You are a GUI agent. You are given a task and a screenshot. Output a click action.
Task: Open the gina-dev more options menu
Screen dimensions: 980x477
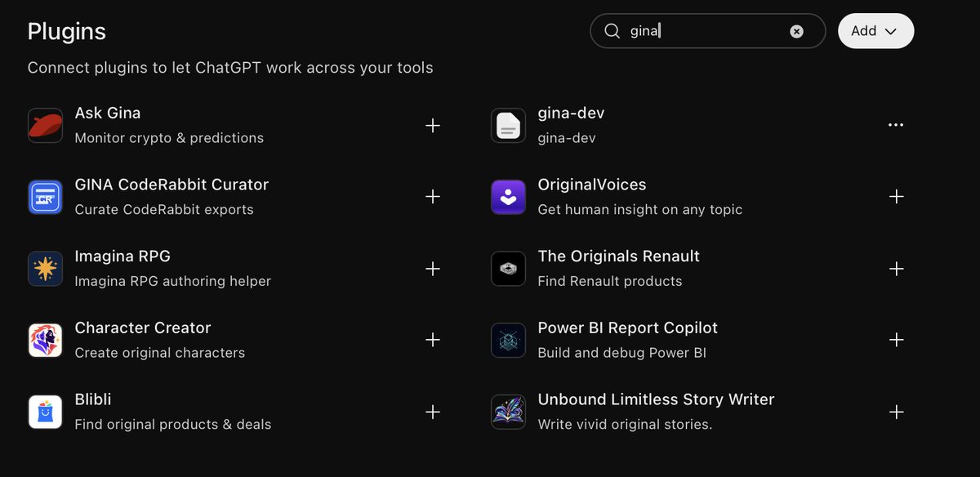[896, 126]
